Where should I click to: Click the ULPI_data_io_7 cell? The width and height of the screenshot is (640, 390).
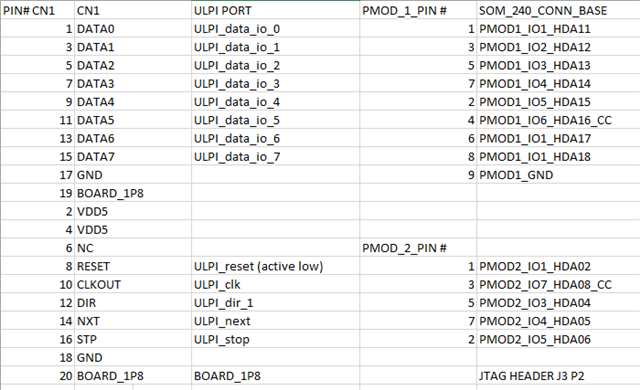(276, 157)
